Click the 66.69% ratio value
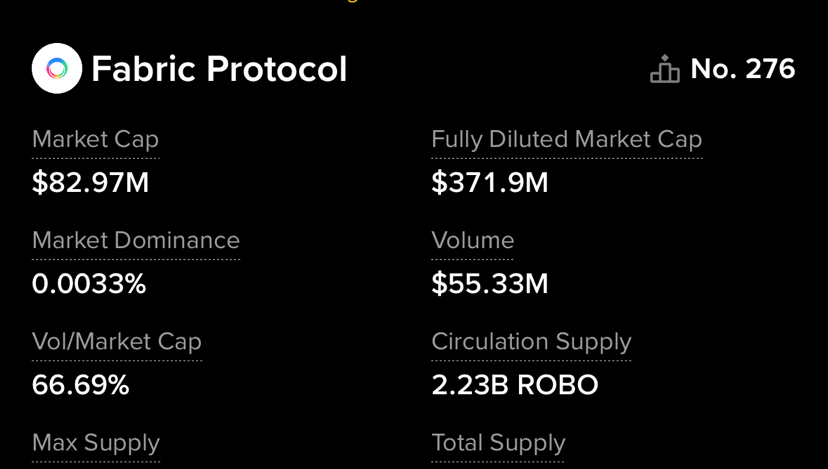Screen dimensions: 828x469 [x=80, y=385]
